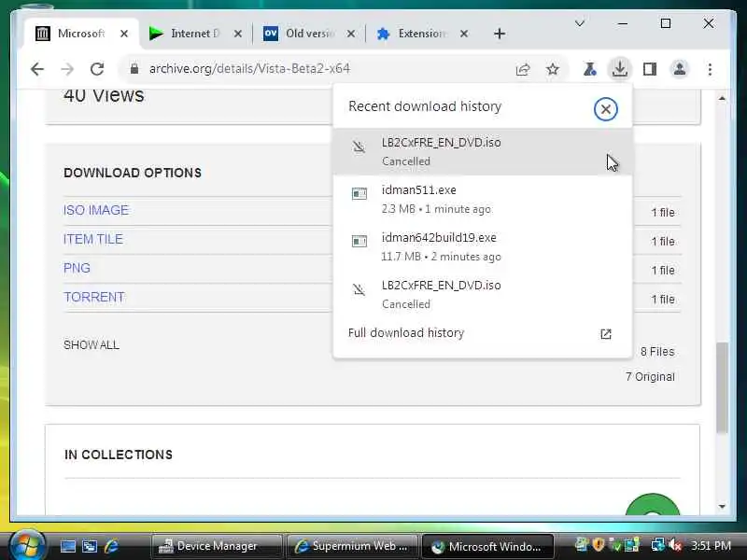Go back to the previous page
Screen dimensions: 747x560
pyautogui.click(x=37, y=69)
